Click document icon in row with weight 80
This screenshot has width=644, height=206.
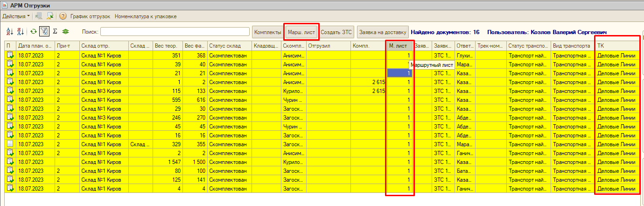coord(10,170)
